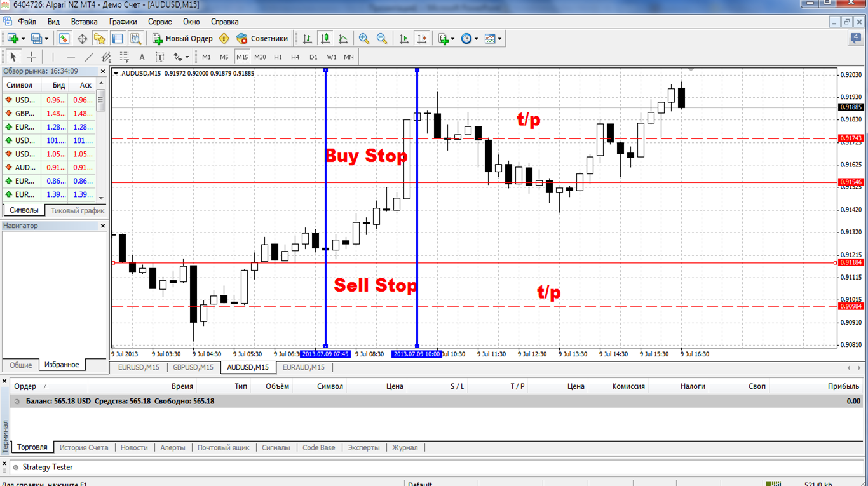Toggle the Strategy Tester magnifier icon
The width and height of the screenshot is (868, 486).
(135, 39)
